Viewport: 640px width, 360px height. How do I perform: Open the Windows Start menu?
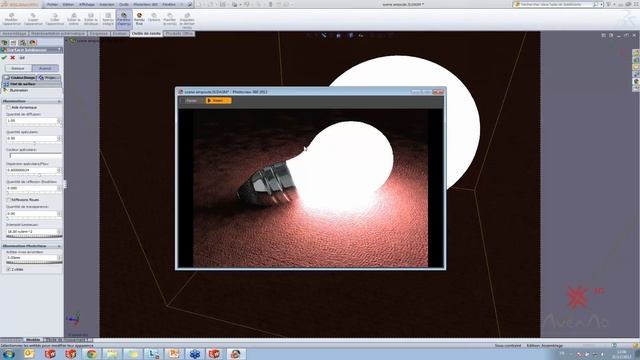pyautogui.click(x=8, y=353)
